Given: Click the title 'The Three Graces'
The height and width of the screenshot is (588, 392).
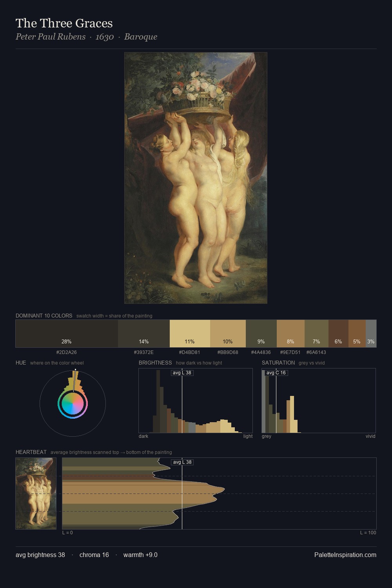Looking at the screenshot, I should [64, 23].
